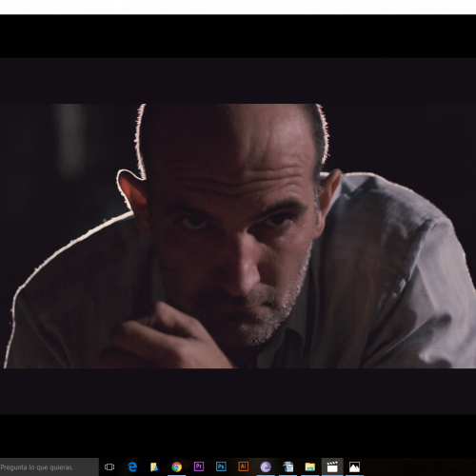Open the Photos app mountain icon
The width and height of the screenshot is (476, 476).
coord(354,466)
